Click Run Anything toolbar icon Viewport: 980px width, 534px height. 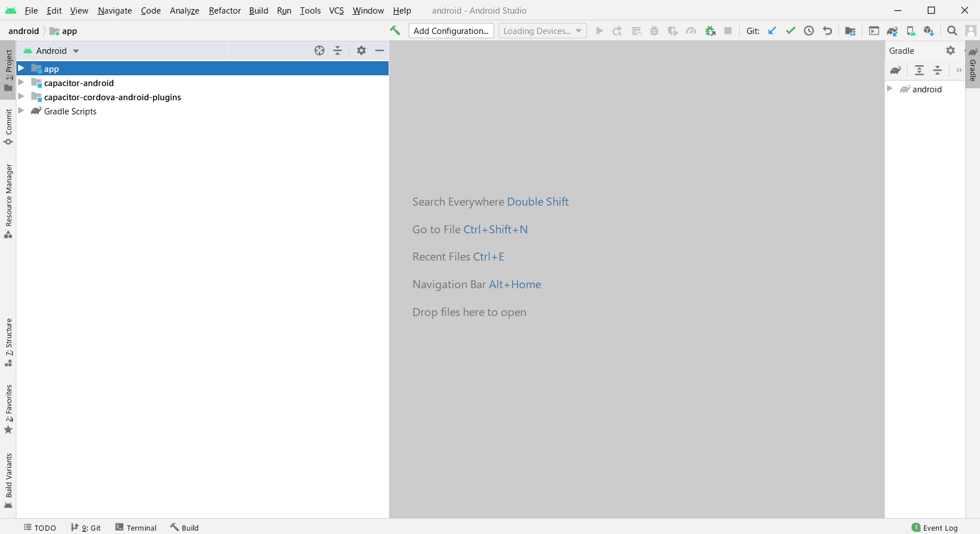tap(874, 31)
